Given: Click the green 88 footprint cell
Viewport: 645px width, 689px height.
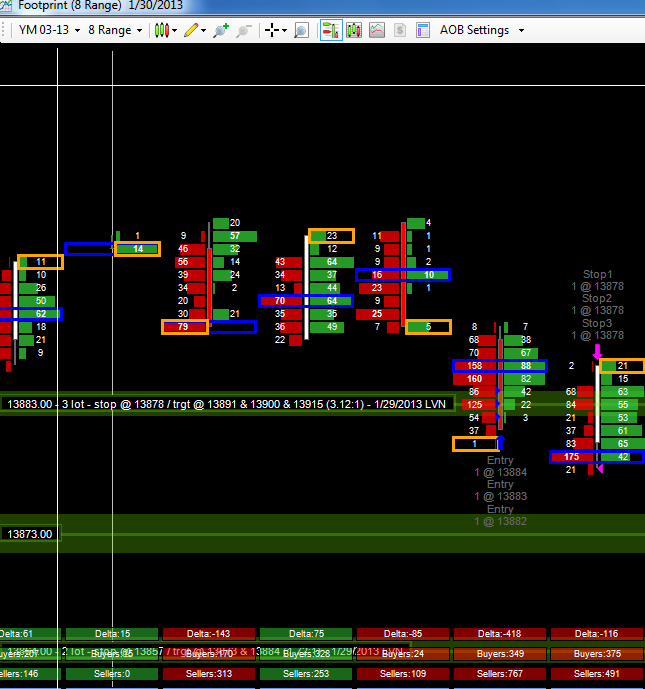Looking at the screenshot, I should [x=525, y=366].
